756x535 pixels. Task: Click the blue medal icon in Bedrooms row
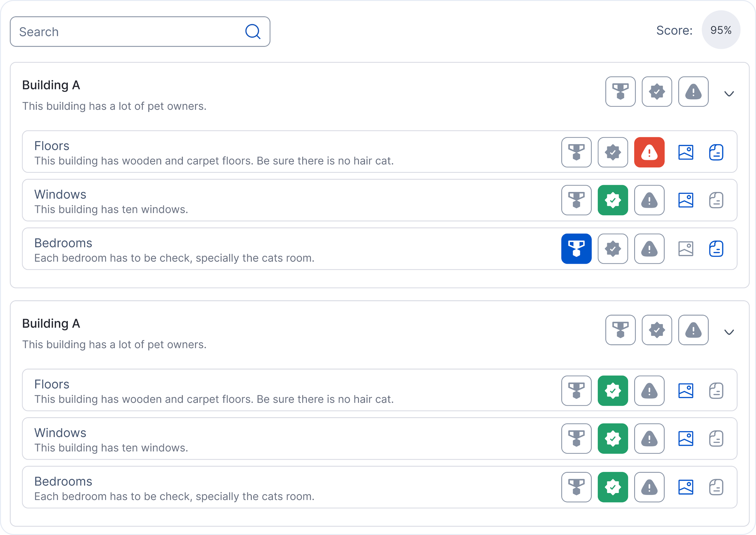tap(576, 249)
